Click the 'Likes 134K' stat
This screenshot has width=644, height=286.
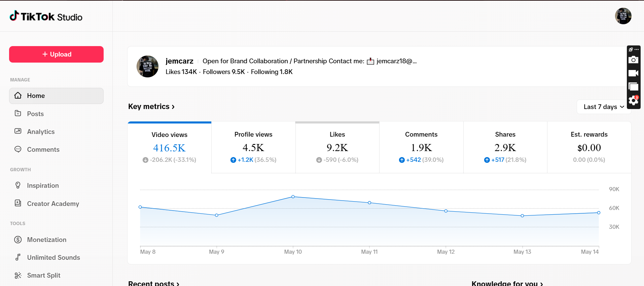pyautogui.click(x=181, y=72)
